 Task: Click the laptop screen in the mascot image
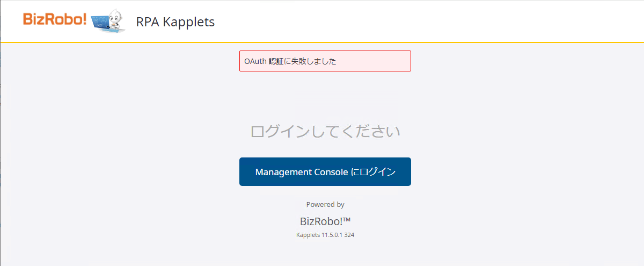(x=100, y=23)
